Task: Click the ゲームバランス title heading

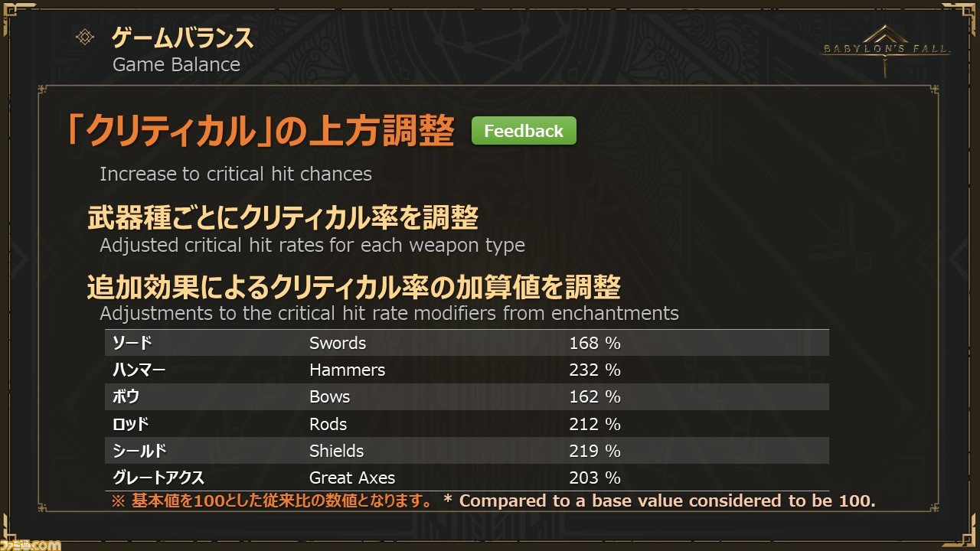Action: [x=182, y=37]
